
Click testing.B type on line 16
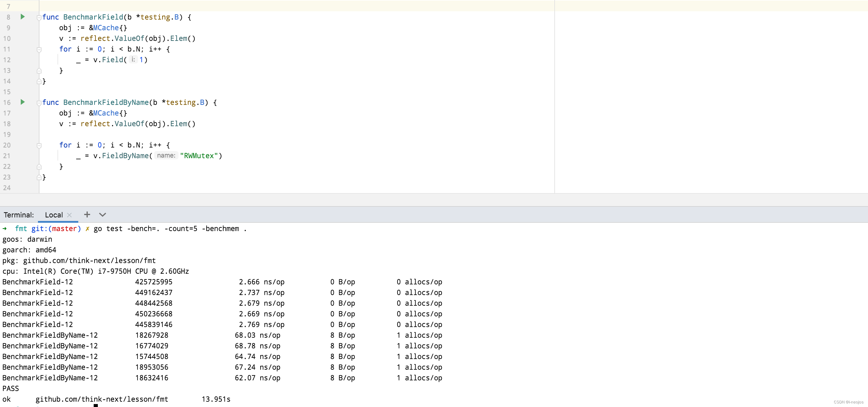(185, 102)
